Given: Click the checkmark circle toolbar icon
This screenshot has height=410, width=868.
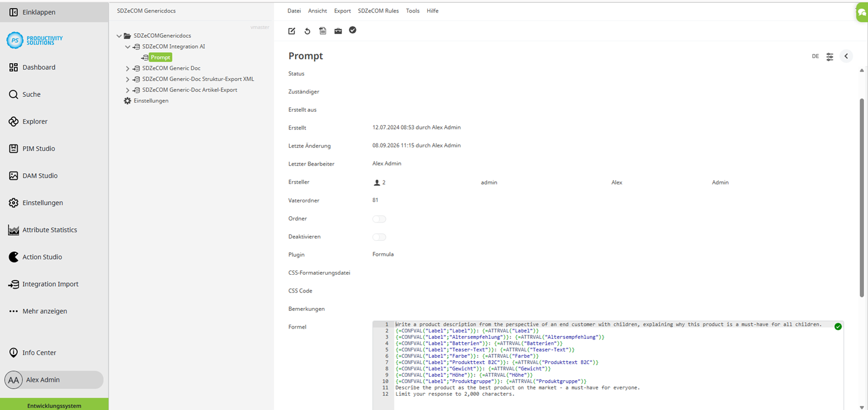Looking at the screenshot, I should coord(352,30).
